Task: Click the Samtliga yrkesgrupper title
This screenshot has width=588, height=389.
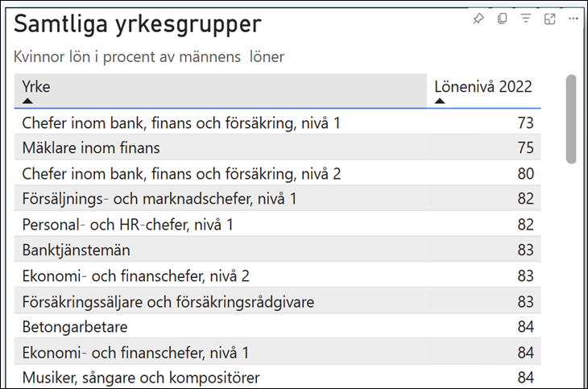Action: coord(138,24)
